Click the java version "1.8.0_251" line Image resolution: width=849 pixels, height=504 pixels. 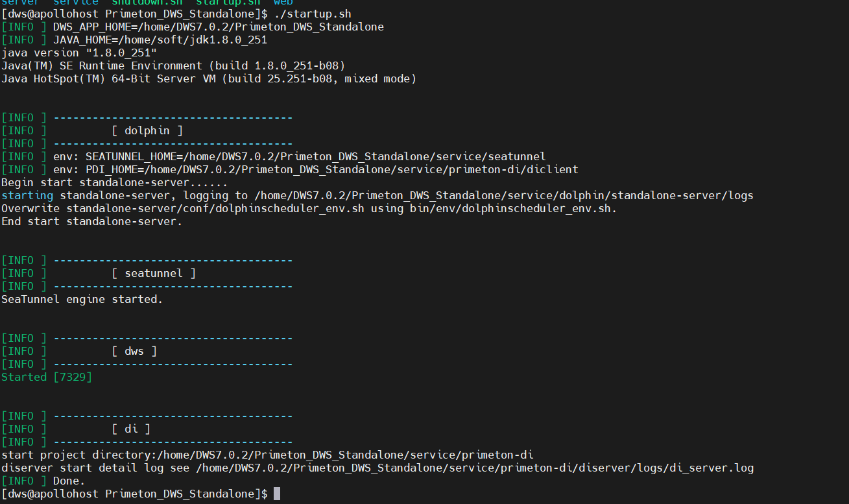(x=79, y=53)
